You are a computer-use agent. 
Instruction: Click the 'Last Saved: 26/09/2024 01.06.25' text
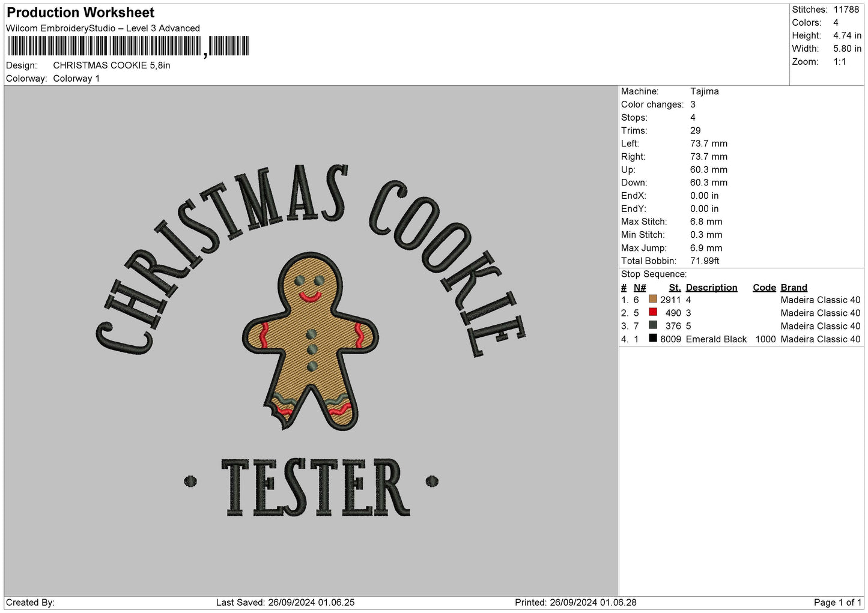(285, 602)
